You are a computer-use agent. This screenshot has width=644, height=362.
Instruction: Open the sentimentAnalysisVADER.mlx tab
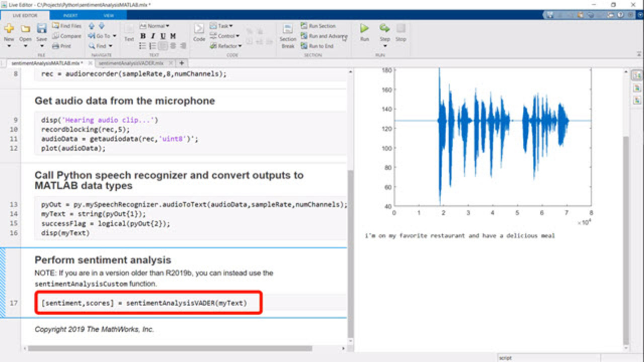pyautogui.click(x=131, y=63)
